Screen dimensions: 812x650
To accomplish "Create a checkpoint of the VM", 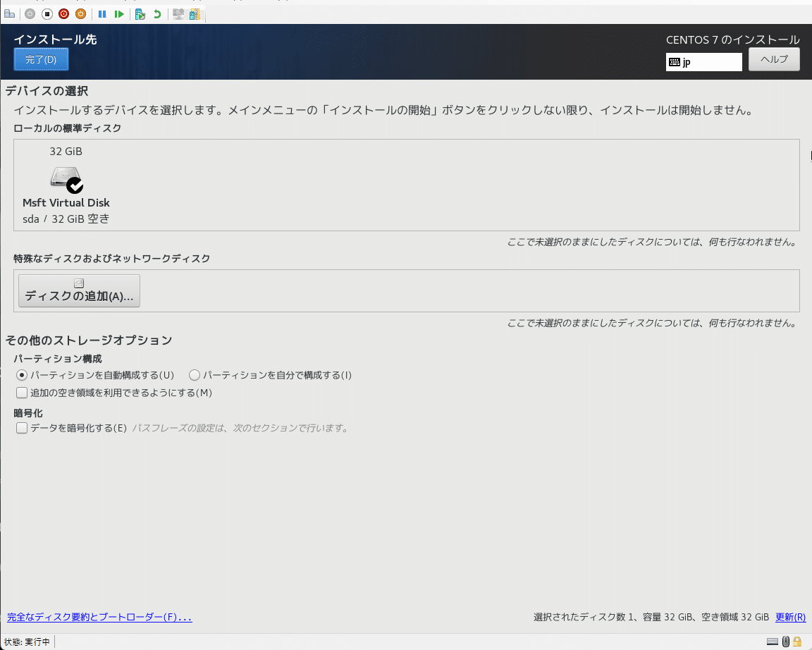I will click(139, 14).
